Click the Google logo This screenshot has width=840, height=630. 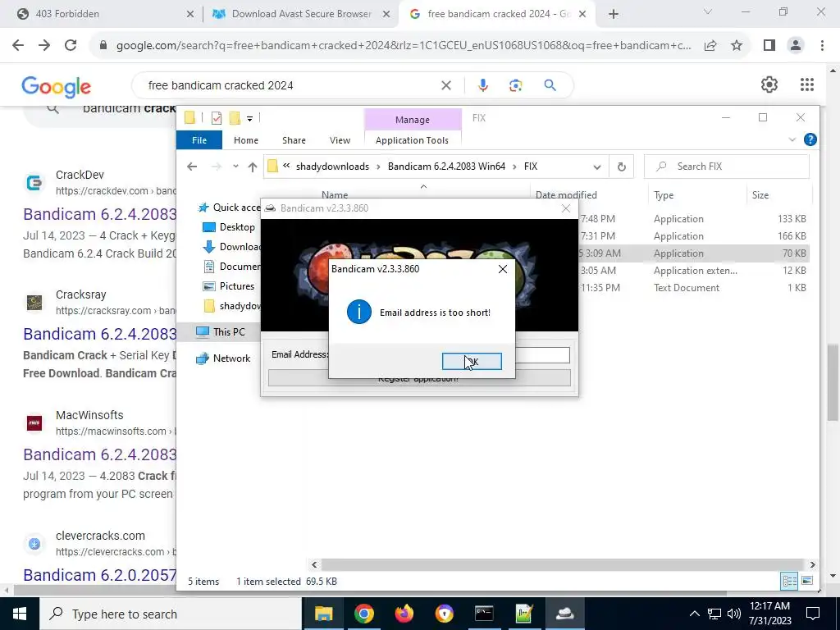pos(57,87)
